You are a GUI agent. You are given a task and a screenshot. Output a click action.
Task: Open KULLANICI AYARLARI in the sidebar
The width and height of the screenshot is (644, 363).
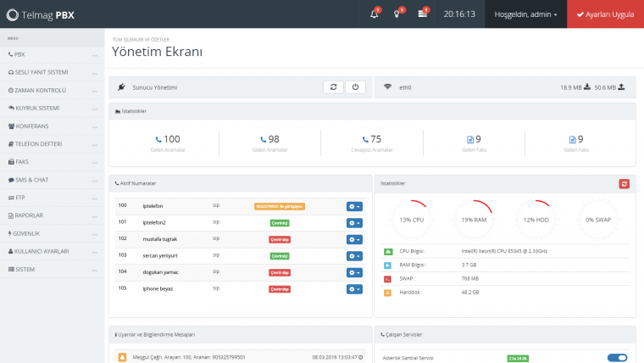[x=53, y=251]
